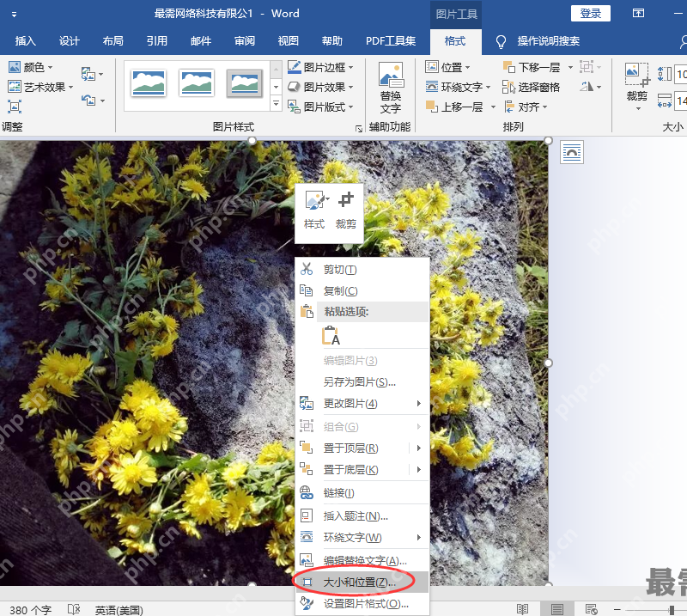687x616 pixels.
Task: Choose 链接(I) from context menu
Action: (x=362, y=493)
